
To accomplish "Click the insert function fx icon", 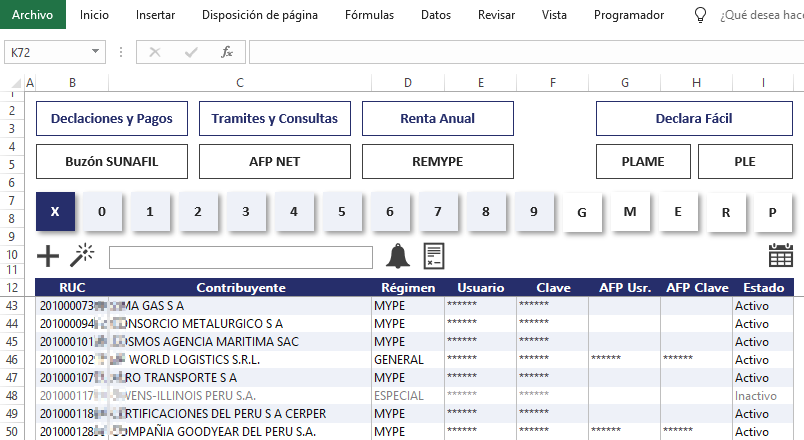I will point(227,52).
